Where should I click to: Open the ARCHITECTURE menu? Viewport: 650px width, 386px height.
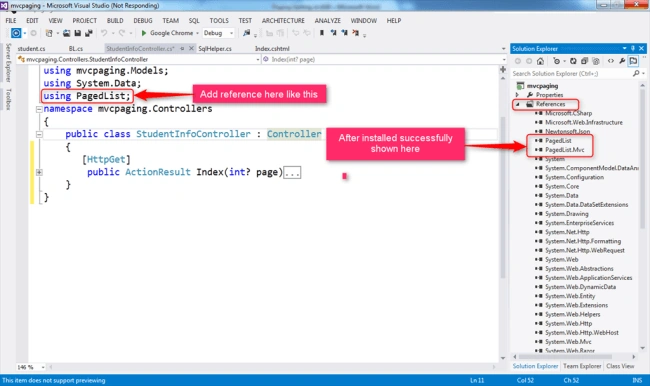coord(283,20)
